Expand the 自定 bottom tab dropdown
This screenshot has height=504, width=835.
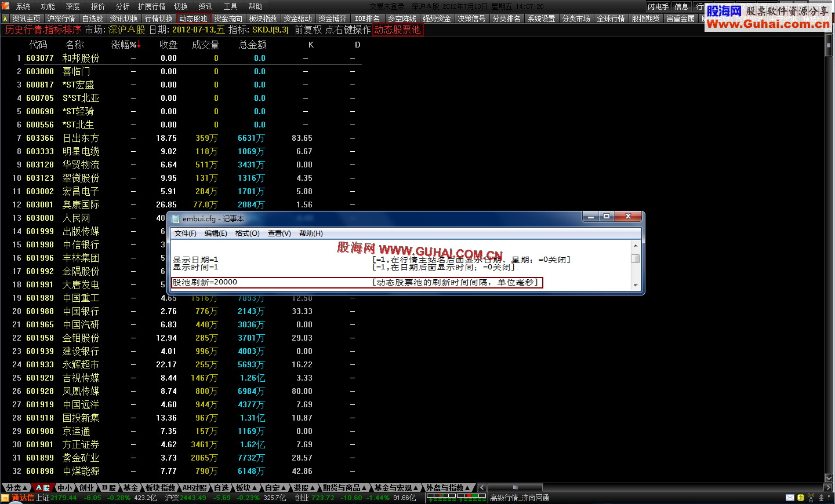(276, 488)
